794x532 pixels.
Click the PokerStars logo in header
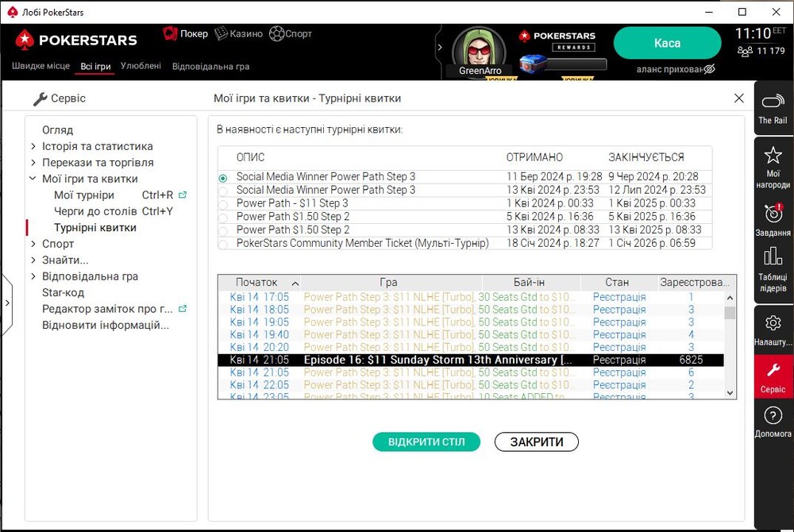[76, 40]
